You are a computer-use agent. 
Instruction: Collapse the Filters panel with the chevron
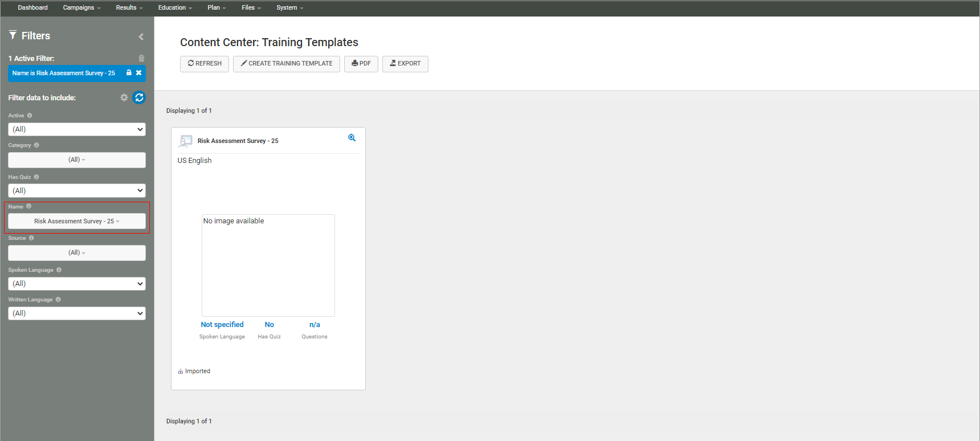(x=141, y=37)
